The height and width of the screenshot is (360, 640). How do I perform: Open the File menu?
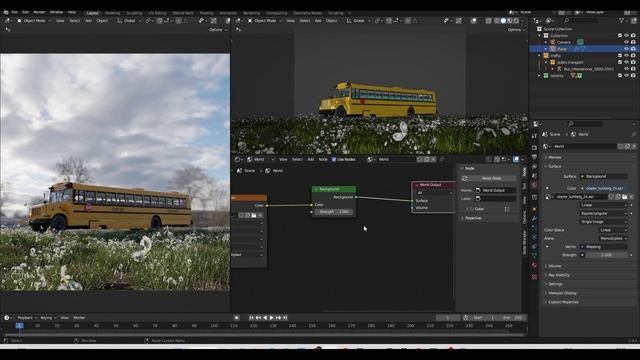pos(15,12)
